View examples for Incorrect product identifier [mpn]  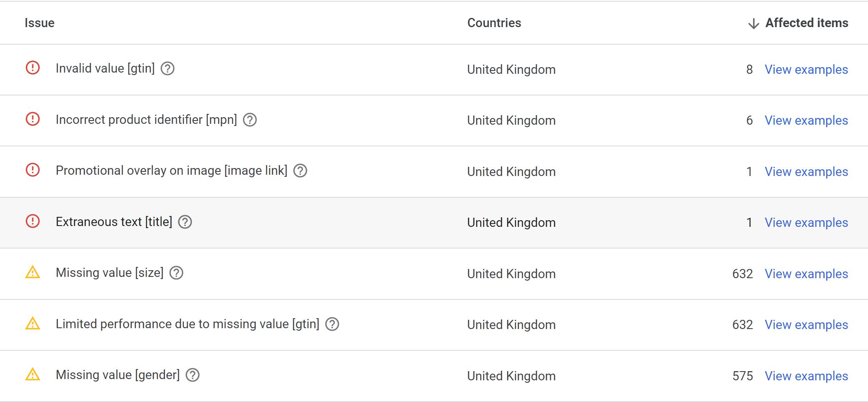click(806, 120)
